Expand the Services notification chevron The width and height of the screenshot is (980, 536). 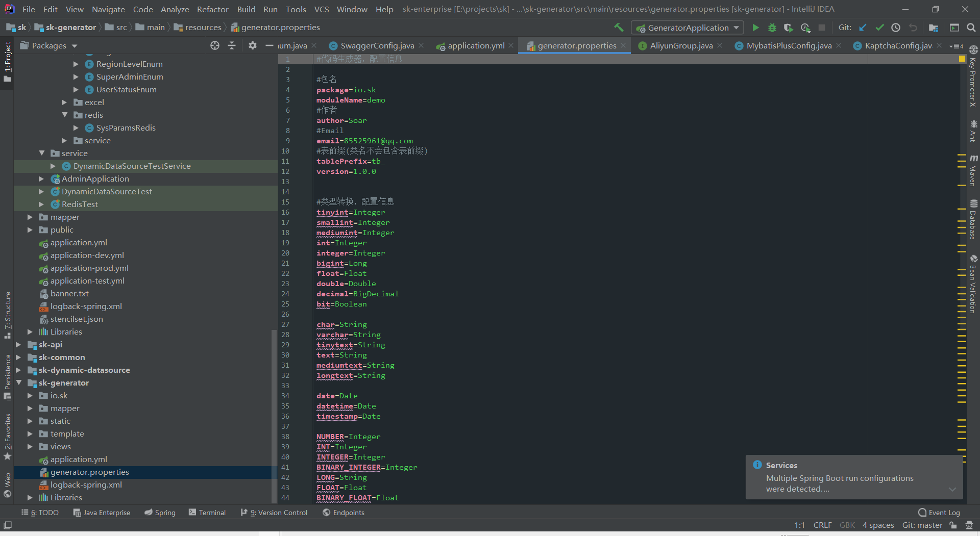tap(952, 489)
